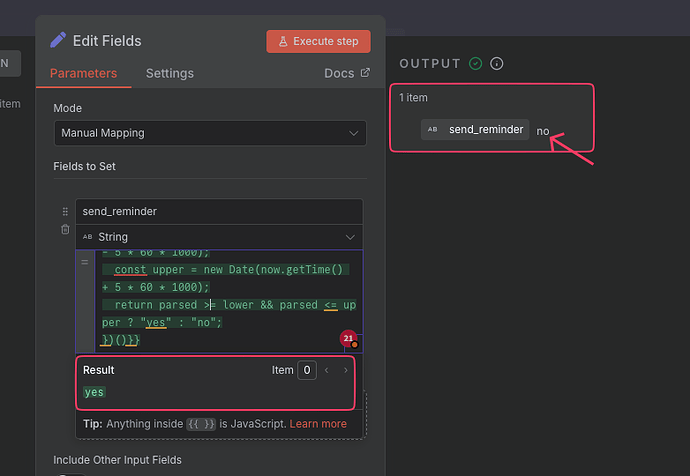Delete the send_reminder field with trash icon
The height and width of the screenshot is (476, 690).
pos(65,229)
